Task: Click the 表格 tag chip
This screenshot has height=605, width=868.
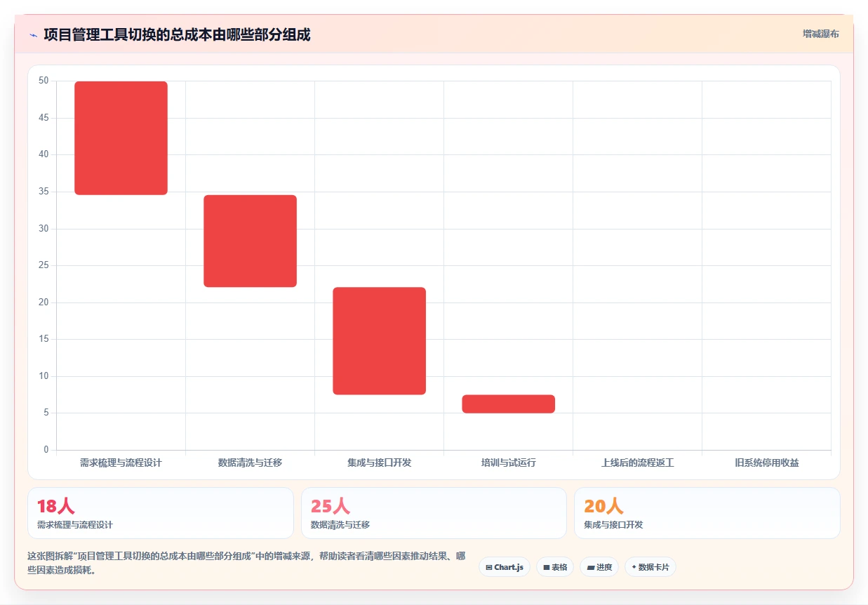Action: 555,567
